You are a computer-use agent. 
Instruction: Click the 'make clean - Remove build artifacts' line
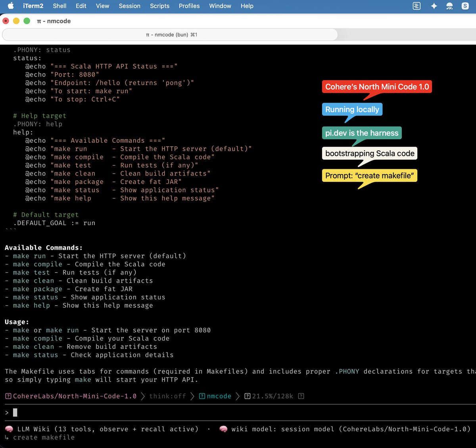[81, 347]
